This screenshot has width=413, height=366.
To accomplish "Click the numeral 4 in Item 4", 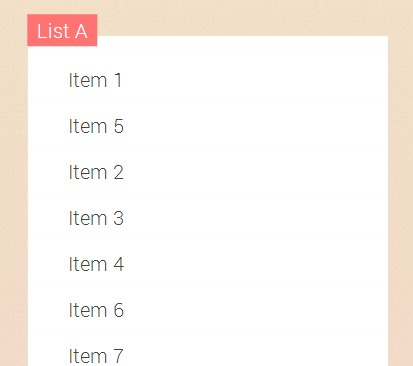I will click(x=119, y=264).
